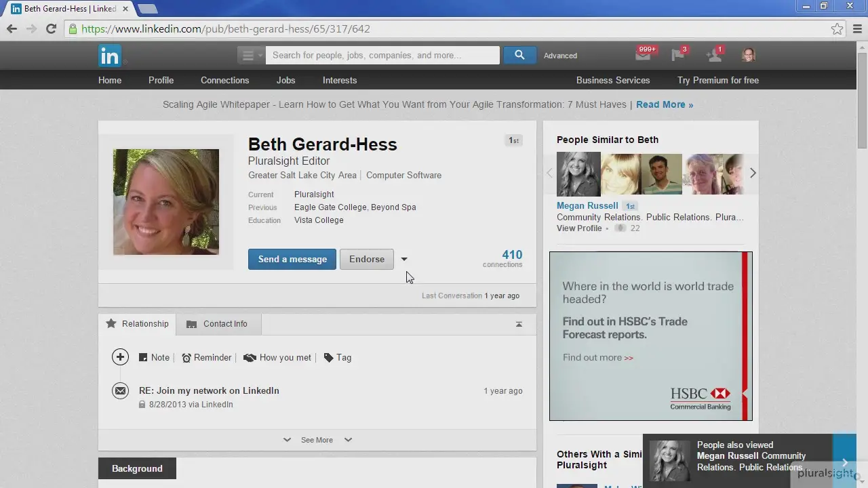Open the notifications flag icon
868x488 pixels.
coord(678,55)
